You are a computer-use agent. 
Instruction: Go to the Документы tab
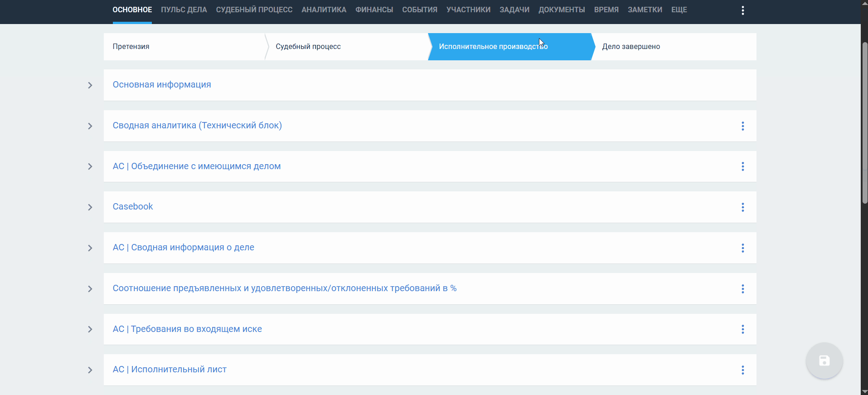562,10
